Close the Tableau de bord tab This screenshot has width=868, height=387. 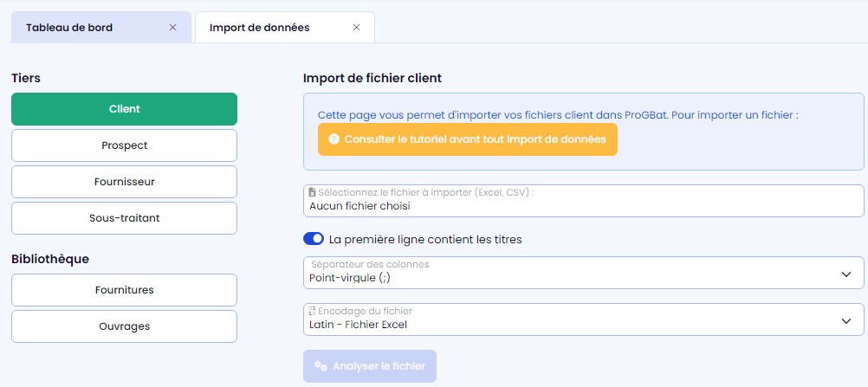point(173,28)
